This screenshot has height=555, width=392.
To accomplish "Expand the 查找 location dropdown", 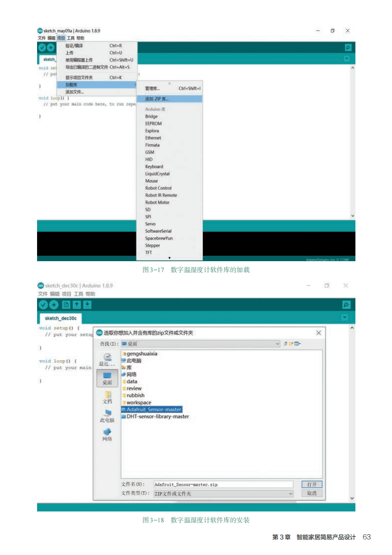I will (x=278, y=343).
